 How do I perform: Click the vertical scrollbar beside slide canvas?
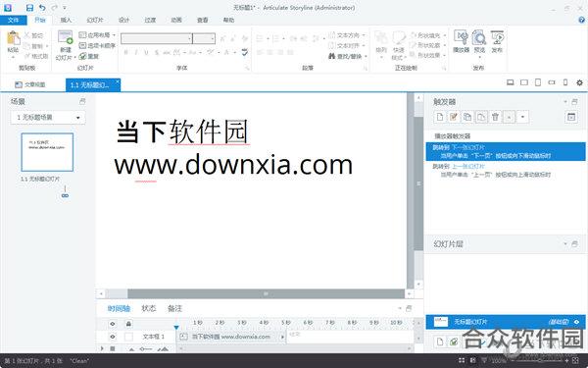[x=418, y=184]
